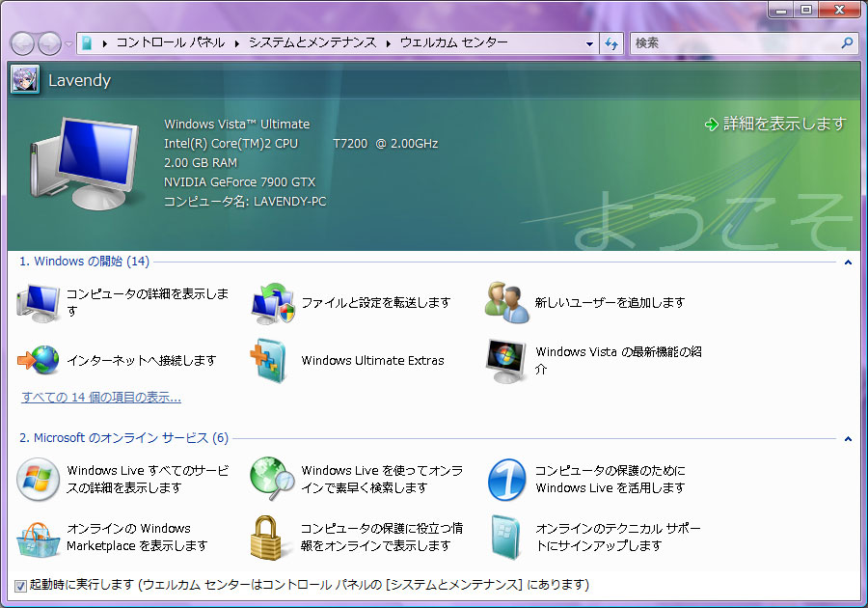Click the green arrow next to 詳細を表示します
The height and width of the screenshot is (608, 868).
(x=711, y=124)
